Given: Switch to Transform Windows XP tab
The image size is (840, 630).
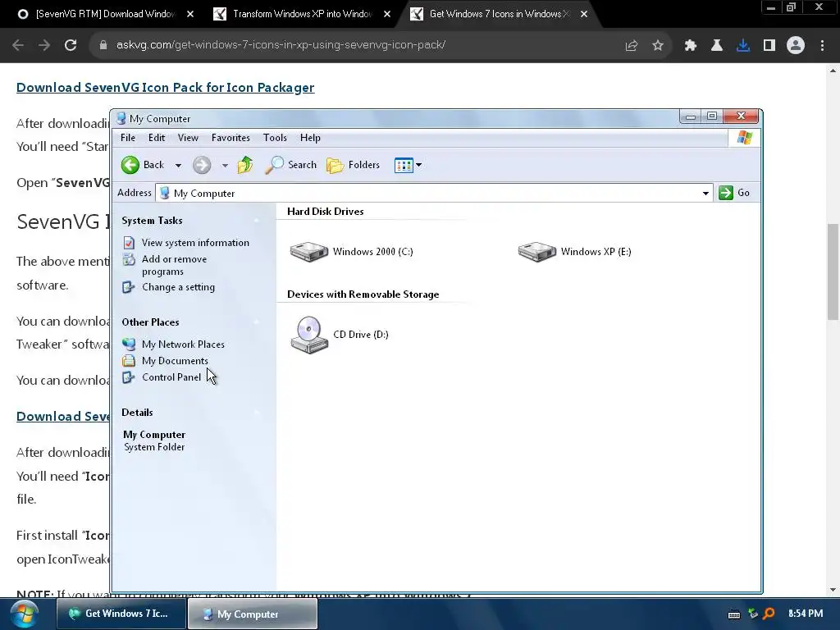Looking at the screenshot, I should (x=302, y=14).
